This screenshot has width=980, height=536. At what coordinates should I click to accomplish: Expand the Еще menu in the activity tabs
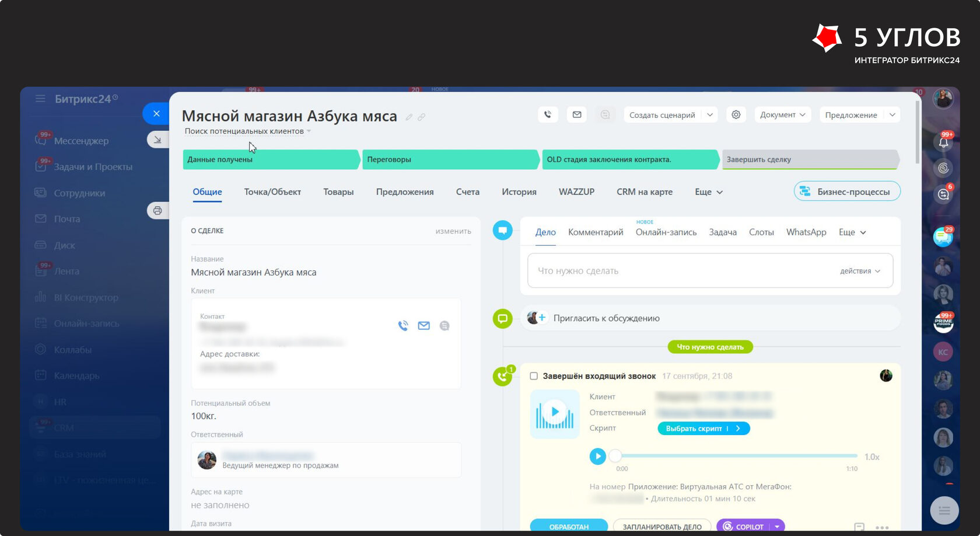(852, 232)
